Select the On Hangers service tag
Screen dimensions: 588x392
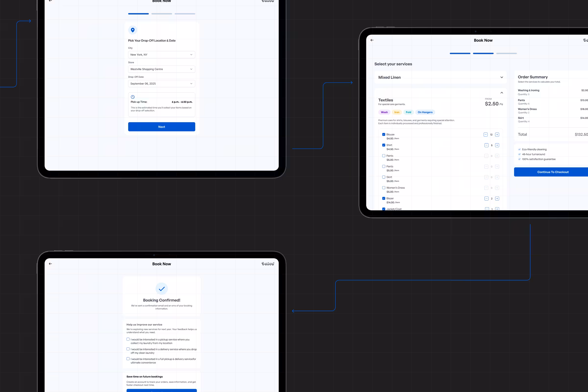coord(425,112)
